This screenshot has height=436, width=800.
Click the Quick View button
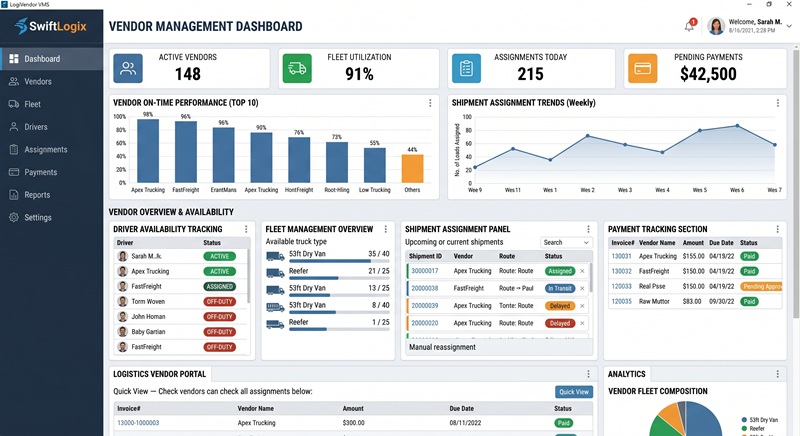pyautogui.click(x=574, y=392)
